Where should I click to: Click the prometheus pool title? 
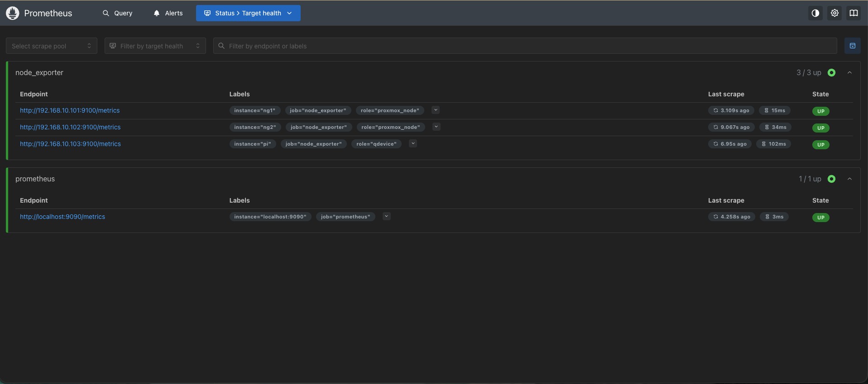click(x=35, y=179)
